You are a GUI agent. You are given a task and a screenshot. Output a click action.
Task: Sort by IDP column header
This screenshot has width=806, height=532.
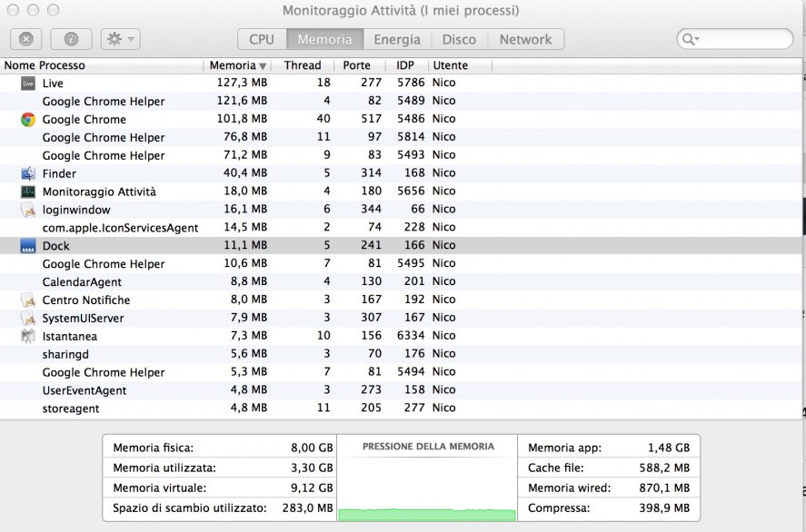click(405, 65)
